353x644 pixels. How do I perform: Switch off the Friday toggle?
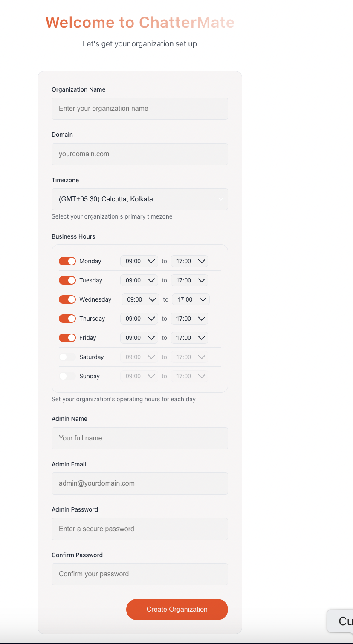67,337
